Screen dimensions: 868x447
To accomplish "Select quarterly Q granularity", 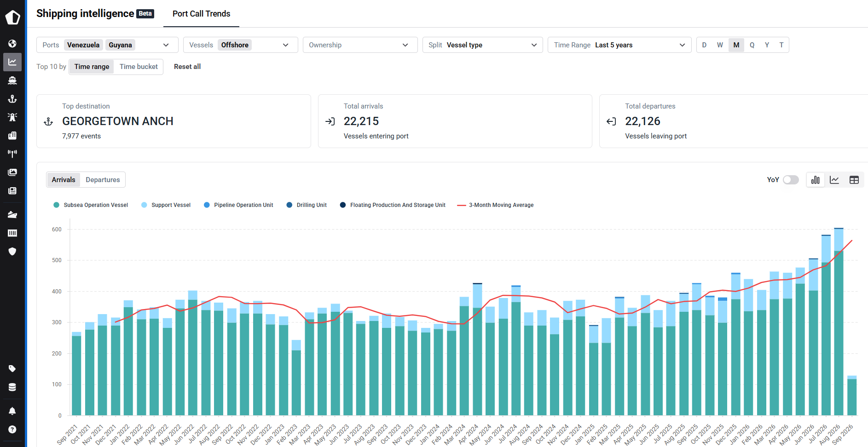I will tap(752, 45).
